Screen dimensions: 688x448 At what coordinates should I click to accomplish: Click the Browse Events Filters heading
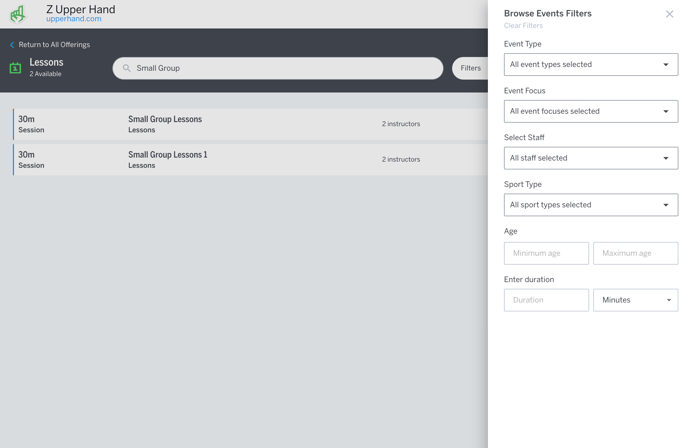pyautogui.click(x=548, y=14)
